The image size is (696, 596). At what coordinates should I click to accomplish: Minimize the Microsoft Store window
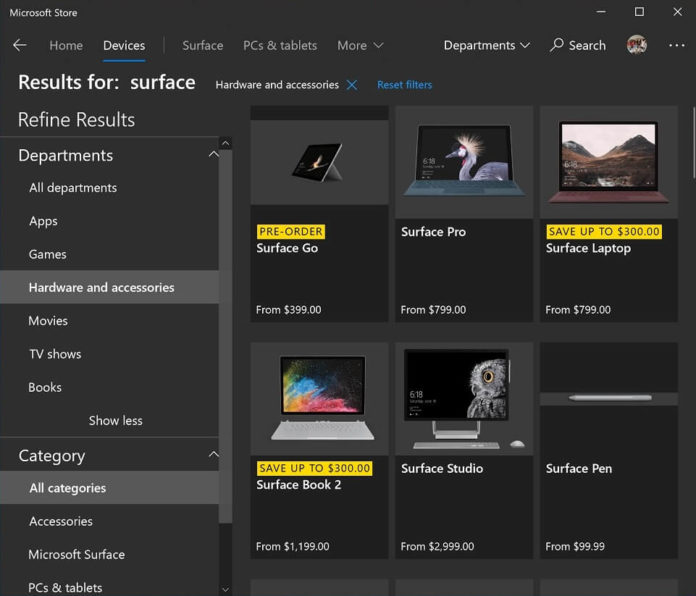(601, 12)
